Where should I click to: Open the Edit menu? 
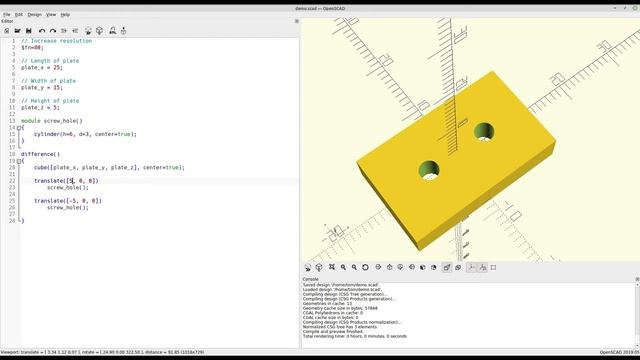tap(19, 15)
